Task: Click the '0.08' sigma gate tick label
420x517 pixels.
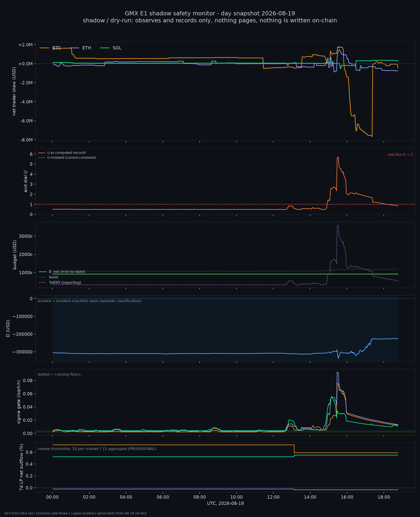Action: coord(28,381)
